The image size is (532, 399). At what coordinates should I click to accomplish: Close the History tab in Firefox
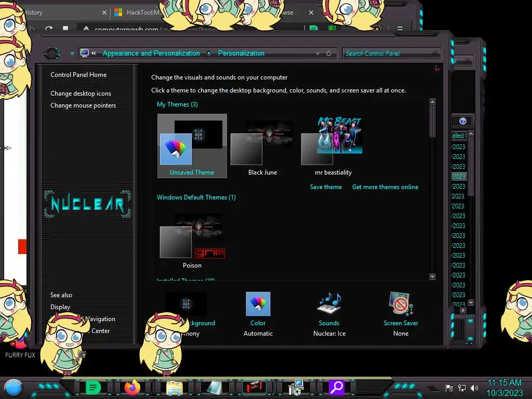(x=104, y=12)
